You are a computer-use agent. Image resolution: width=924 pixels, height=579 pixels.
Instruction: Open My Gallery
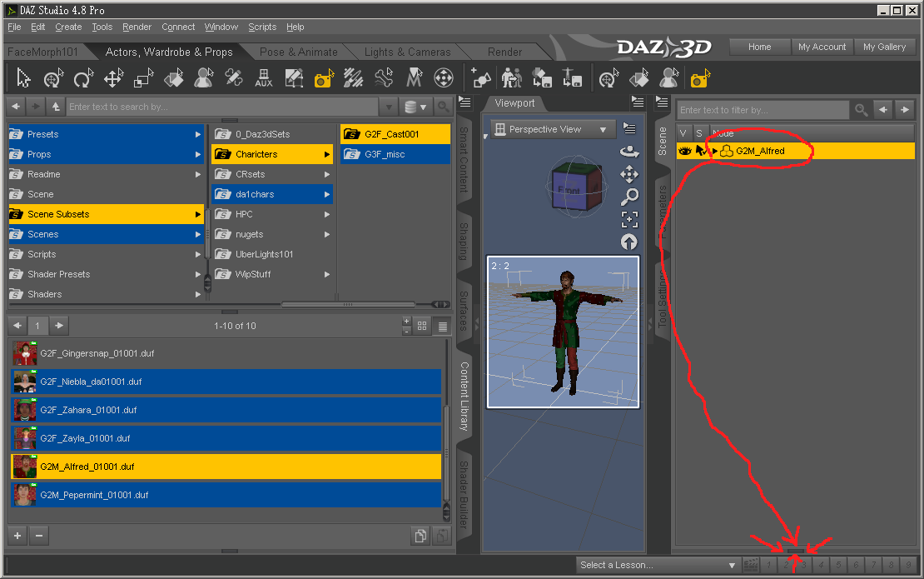pos(885,47)
